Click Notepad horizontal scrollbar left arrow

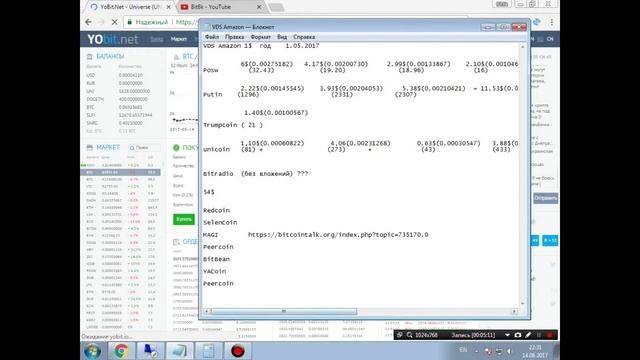pyautogui.click(x=206, y=311)
